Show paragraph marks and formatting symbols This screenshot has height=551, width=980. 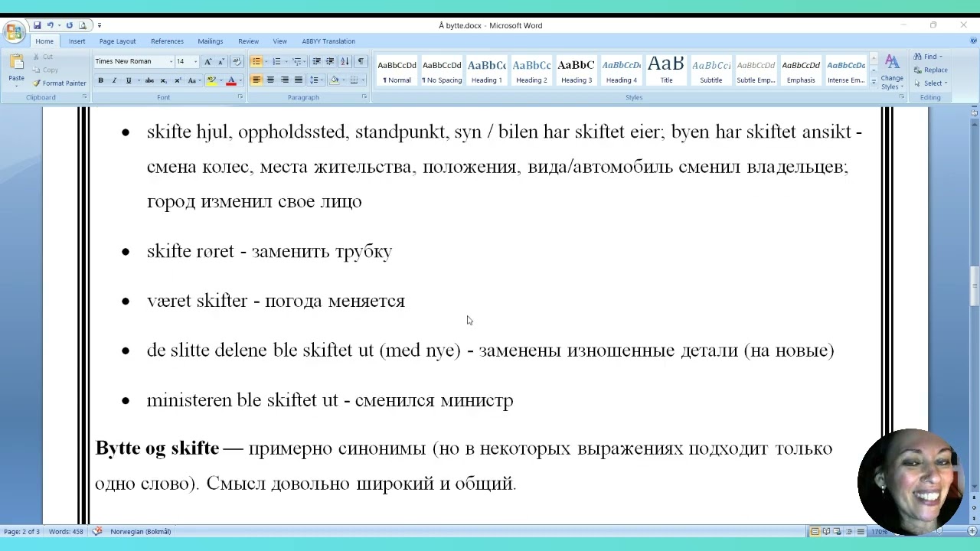360,61
